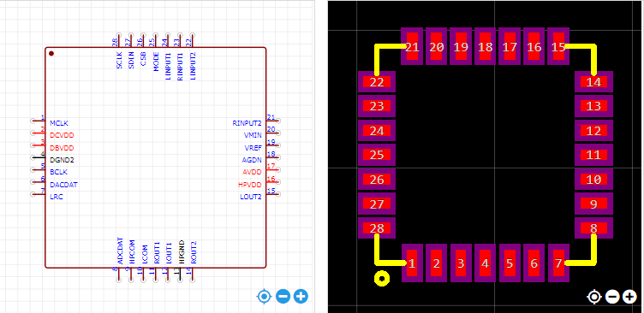The height and width of the screenshot is (313, 644).
Task: Click the LRC pin label
Action: [x=57, y=197]
